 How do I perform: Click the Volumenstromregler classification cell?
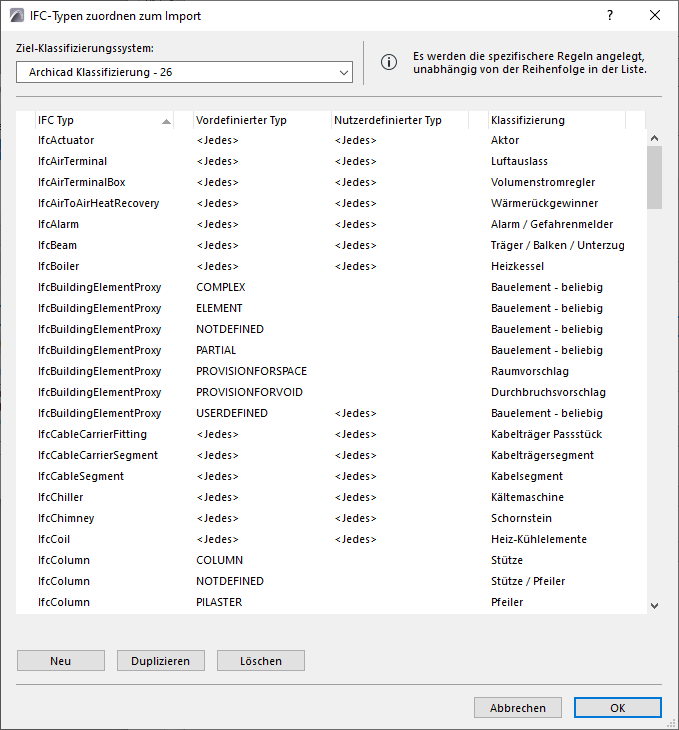[543, 182]
